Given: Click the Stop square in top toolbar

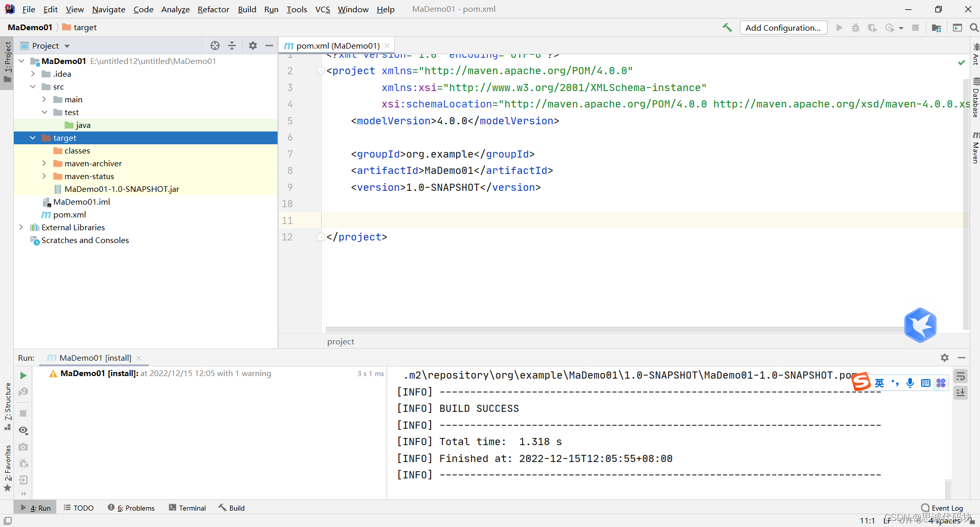Looking at the screenshot, I should [x=915, y=28].
